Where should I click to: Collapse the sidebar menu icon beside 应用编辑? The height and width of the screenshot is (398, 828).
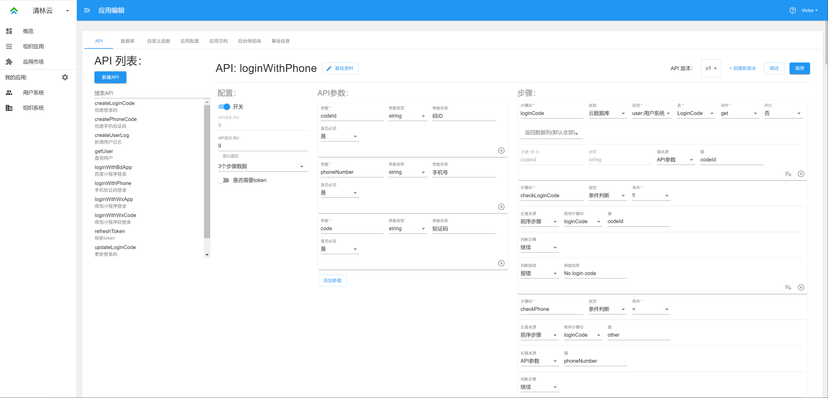click(87, 11)
